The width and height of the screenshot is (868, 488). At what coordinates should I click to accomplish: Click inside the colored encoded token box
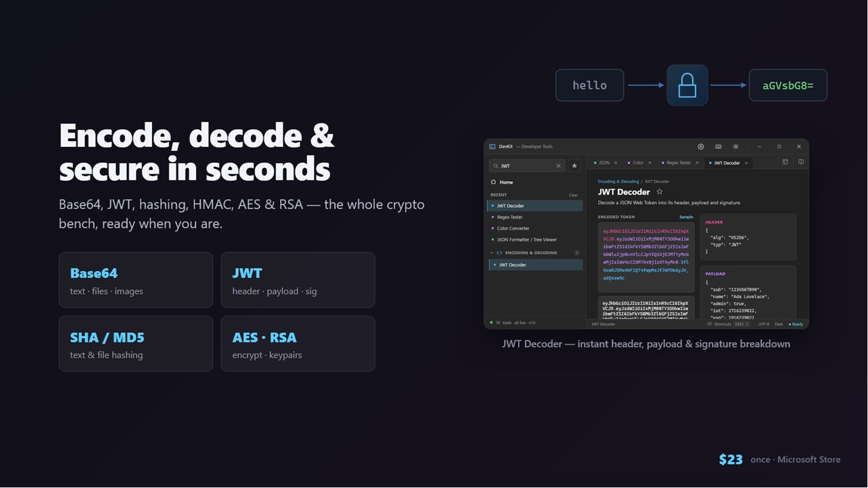(646, 257)
